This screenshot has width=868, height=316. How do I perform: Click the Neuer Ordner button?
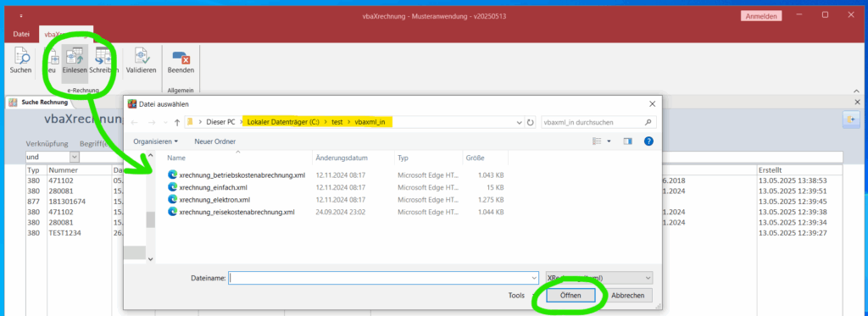pos(214,141)
